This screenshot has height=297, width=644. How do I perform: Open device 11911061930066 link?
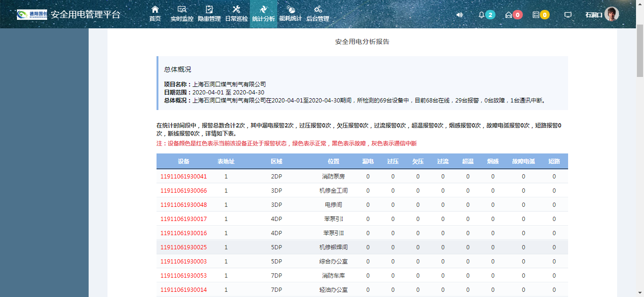click(x=183, y=191)
